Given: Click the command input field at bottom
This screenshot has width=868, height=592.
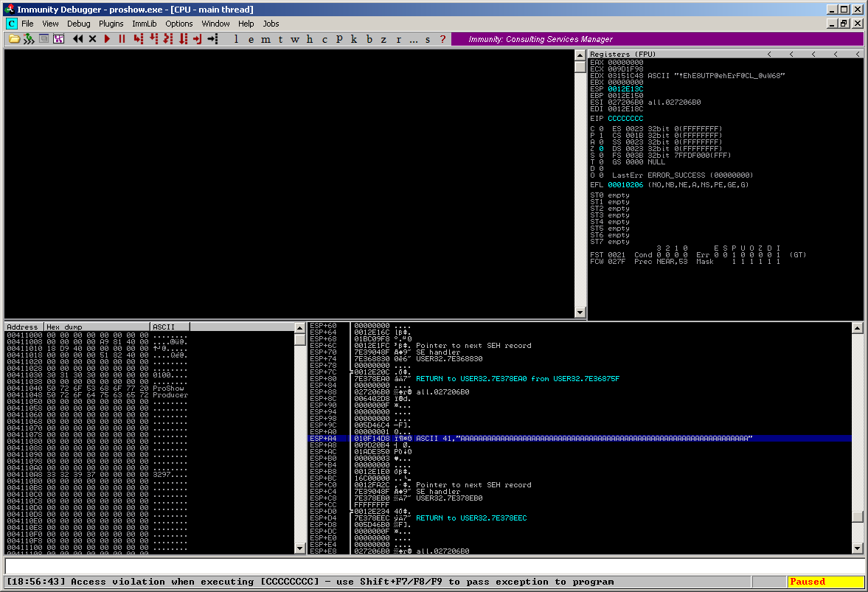Looking at the screenshot, I should click(434, 566).
